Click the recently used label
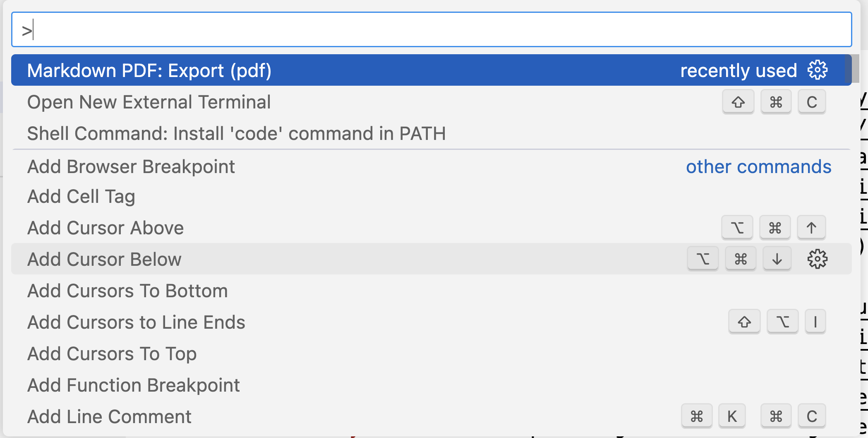The image size is (868, 438). 739,70
